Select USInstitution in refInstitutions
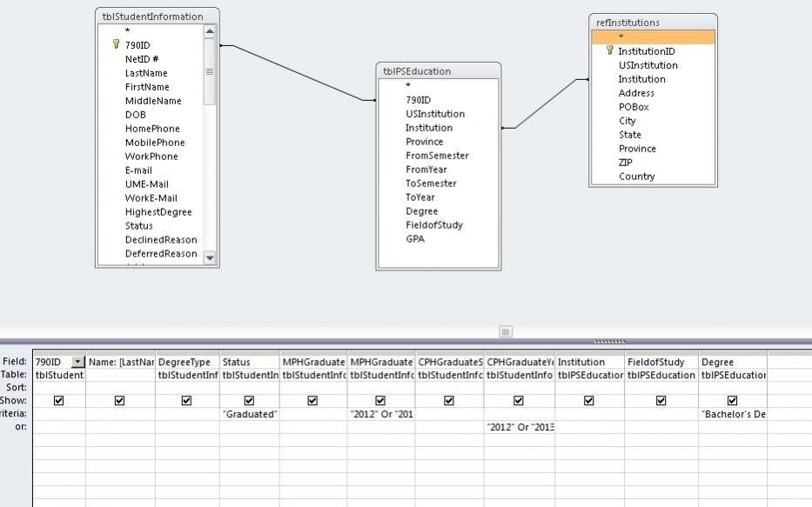This screenshot has width=812, height=507. (648, 65)
